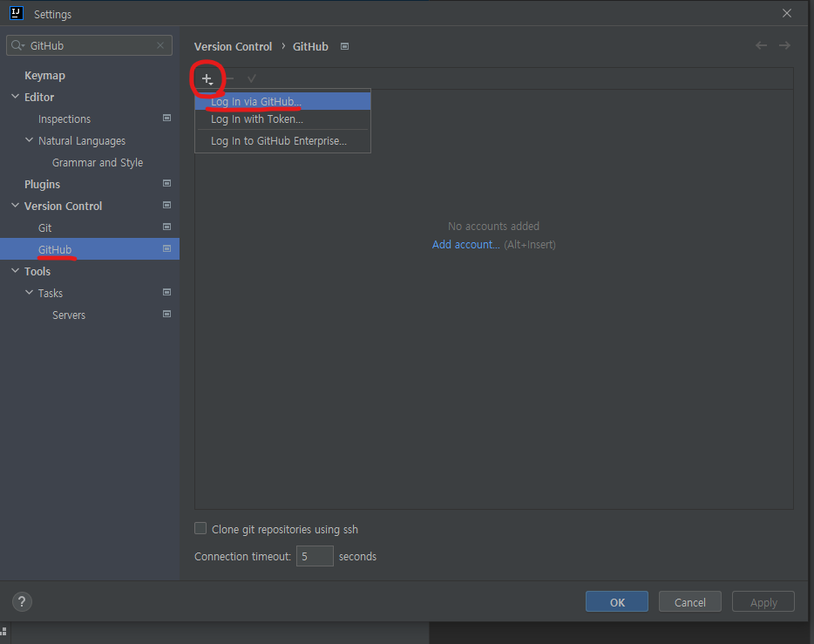Clear the GitHub search field text
This screenshot has height=644, width=814.
coord(160,45)
